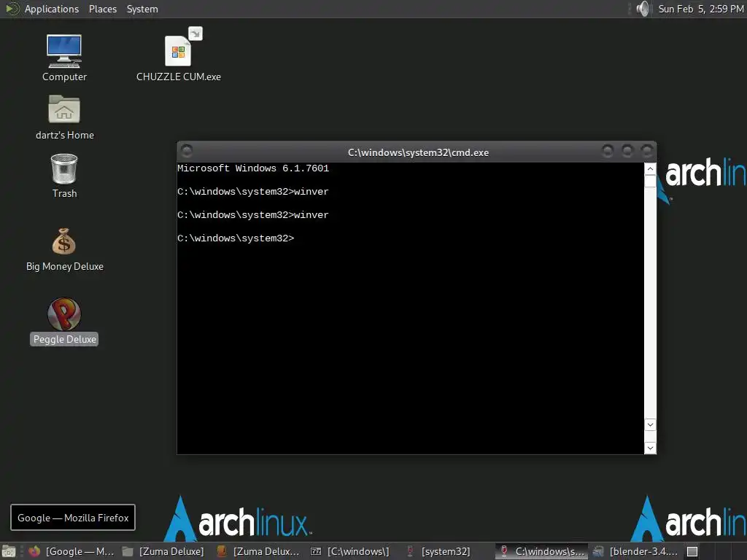Click the Microsoft Windows 6.1.7601 line
The image size is (747, 560).
point(253,168)
